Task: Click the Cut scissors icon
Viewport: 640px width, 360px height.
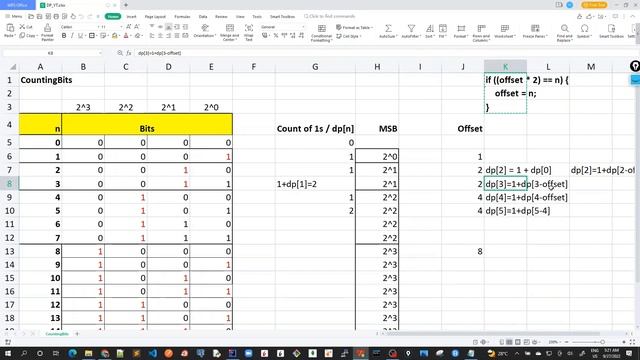Action: pos(22,27)
